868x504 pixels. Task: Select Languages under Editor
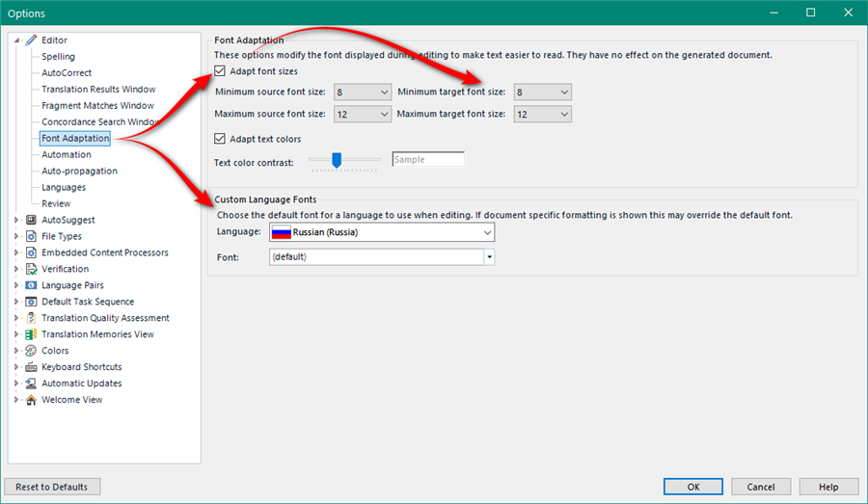pyautogui.click(x=64, y=187)
